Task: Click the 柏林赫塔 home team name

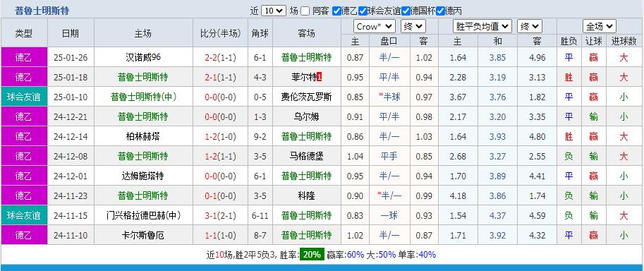Action: (x=143, y=136)
